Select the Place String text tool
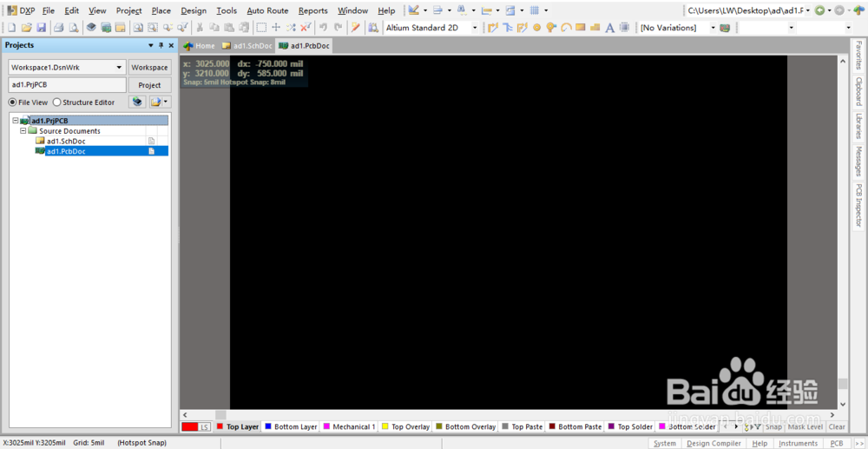 (x=609, y=28)
